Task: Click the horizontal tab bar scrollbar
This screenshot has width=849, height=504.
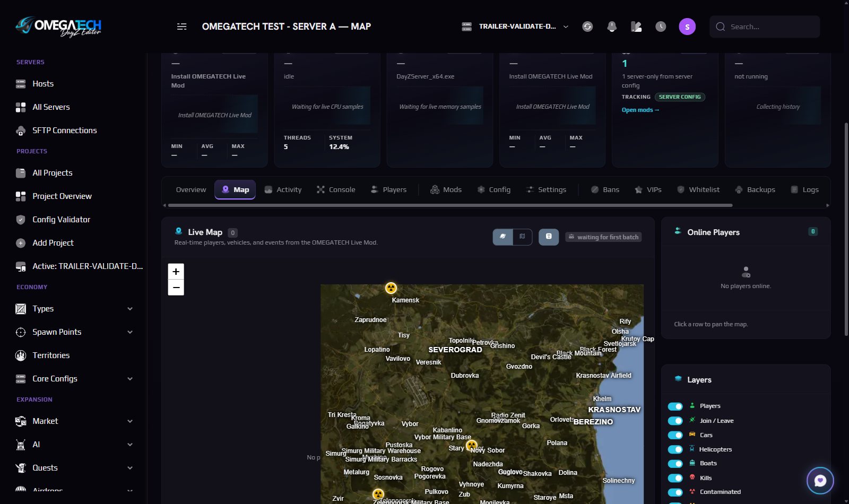Action: pyautogui.click(x=450, y=205)
